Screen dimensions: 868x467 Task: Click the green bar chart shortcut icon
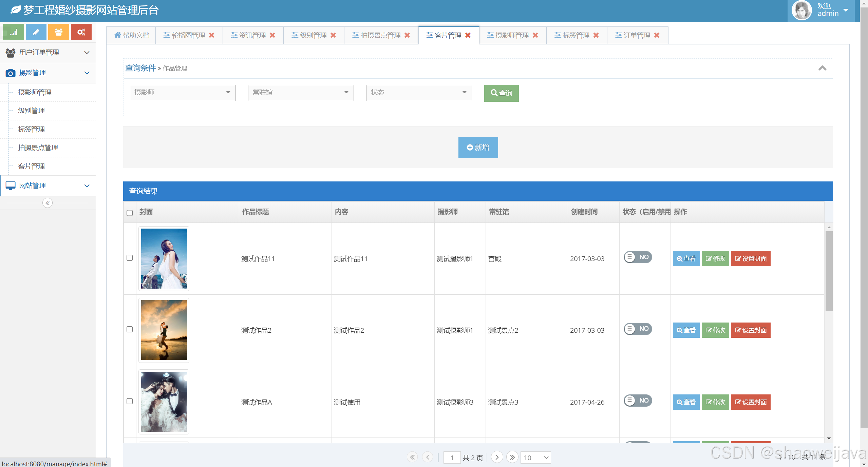(x=14, y=32)
